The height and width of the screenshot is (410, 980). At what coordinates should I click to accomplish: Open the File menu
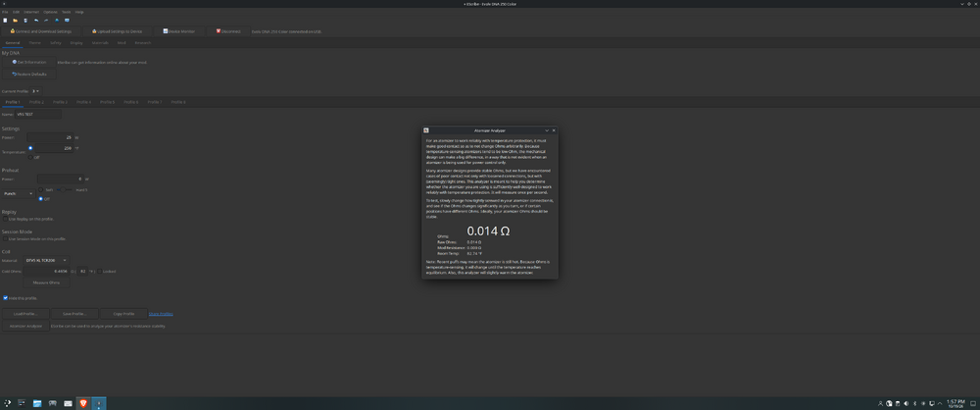[x=5, y=12]
